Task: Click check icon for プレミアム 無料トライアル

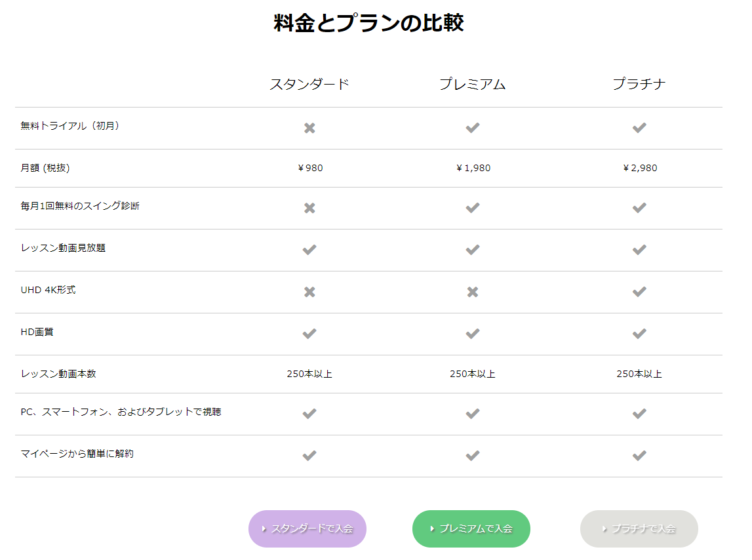Action: [473, 128]
